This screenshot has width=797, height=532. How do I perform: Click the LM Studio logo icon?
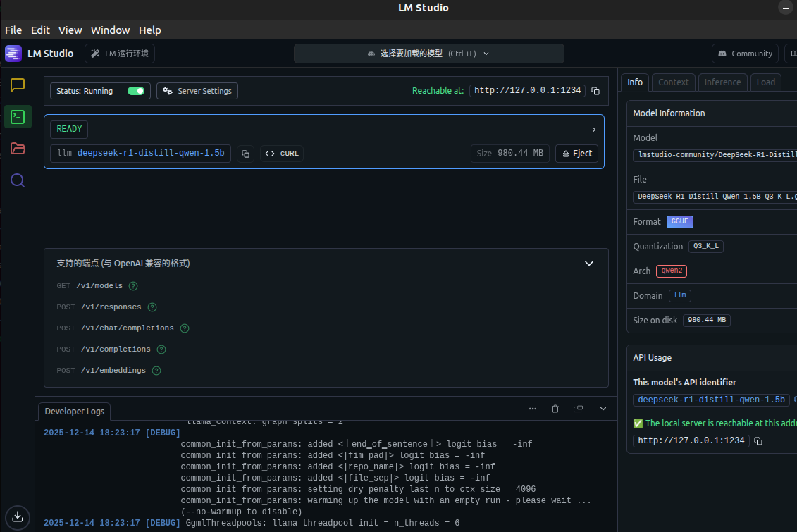(x=13, y=54)
